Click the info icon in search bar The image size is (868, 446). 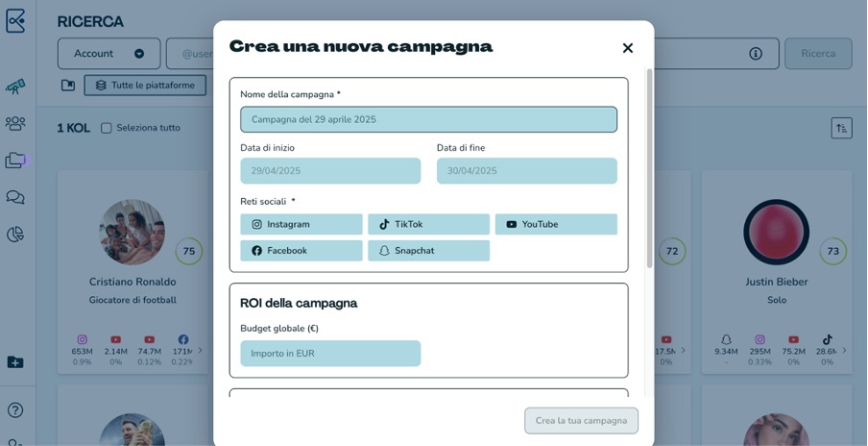pyautogui.click(x=756, y=54)
